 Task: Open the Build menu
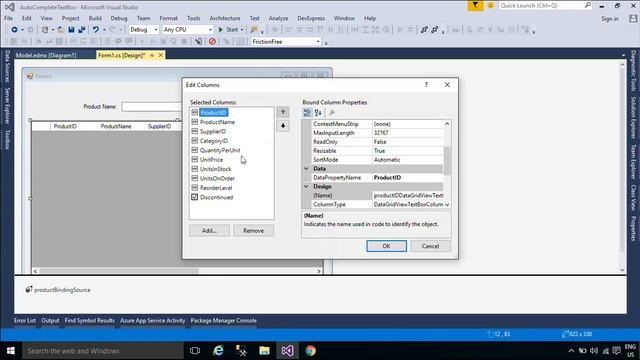(95, 18)
